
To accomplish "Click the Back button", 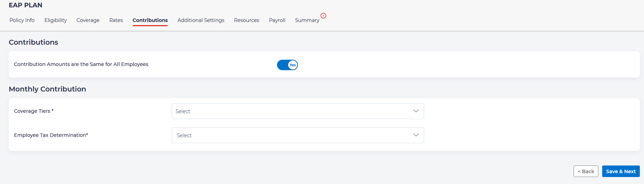I will [586, 171].
